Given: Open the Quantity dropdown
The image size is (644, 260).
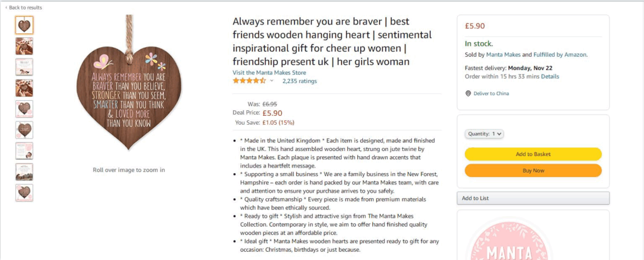Looking at the screenshot, I should (484, 133).
